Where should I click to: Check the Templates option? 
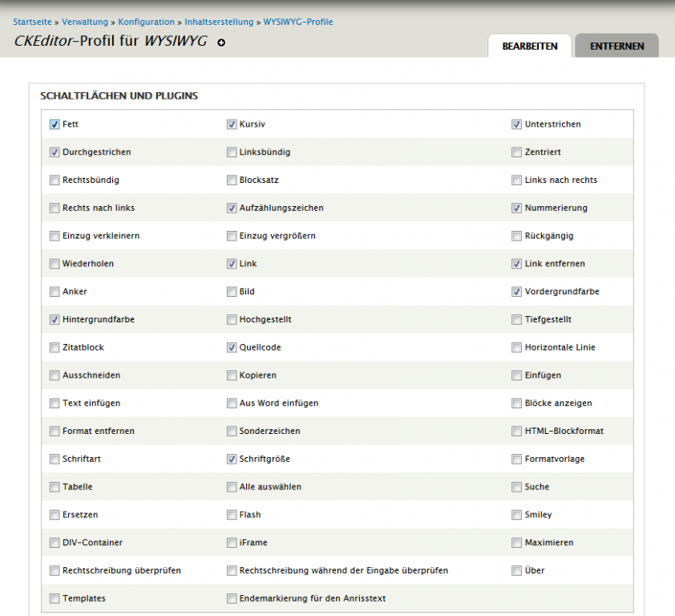point(55,598)
